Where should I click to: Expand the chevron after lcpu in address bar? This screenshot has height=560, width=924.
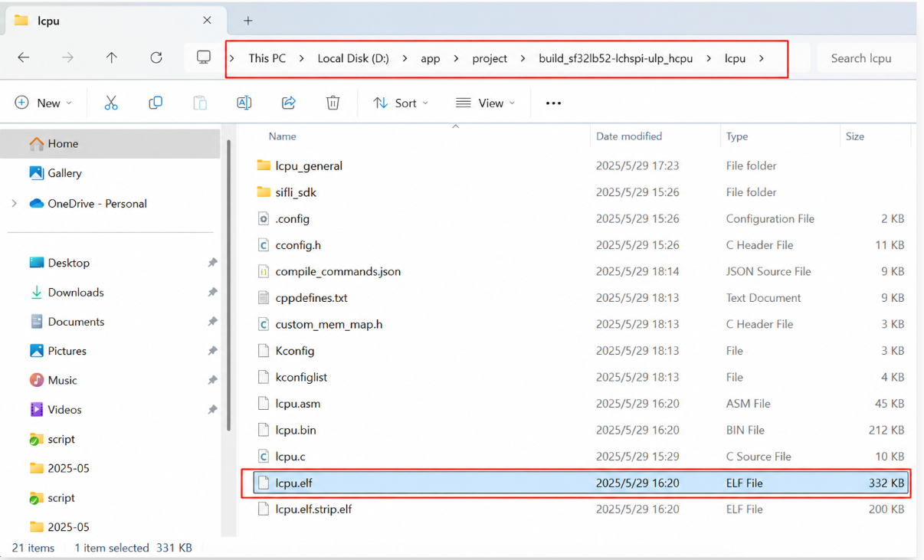(762, 58)
